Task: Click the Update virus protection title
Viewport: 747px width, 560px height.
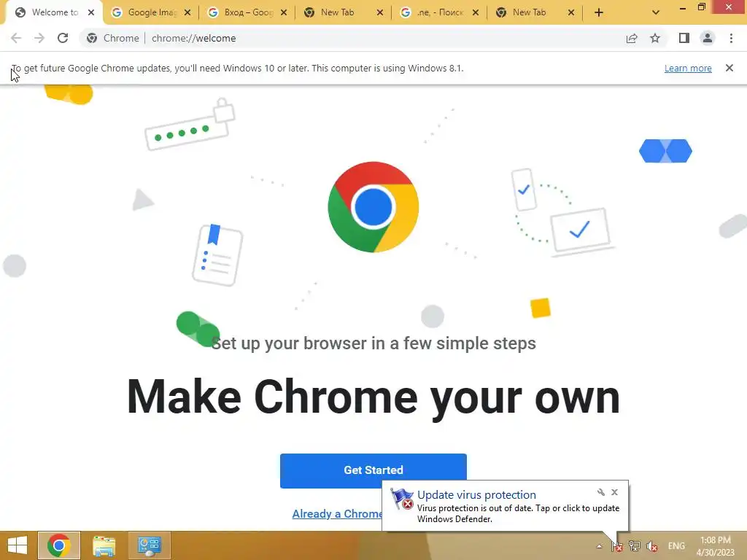Action: coord(476,495)
